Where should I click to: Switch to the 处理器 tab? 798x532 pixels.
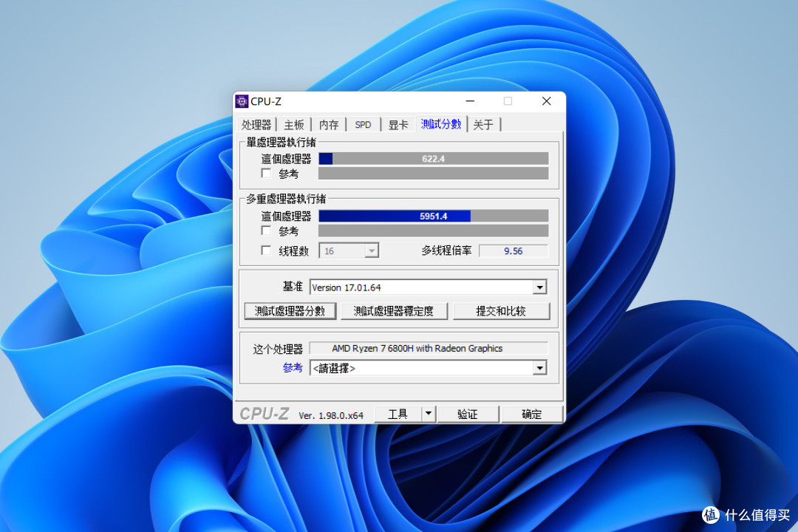tap(256, 124)
